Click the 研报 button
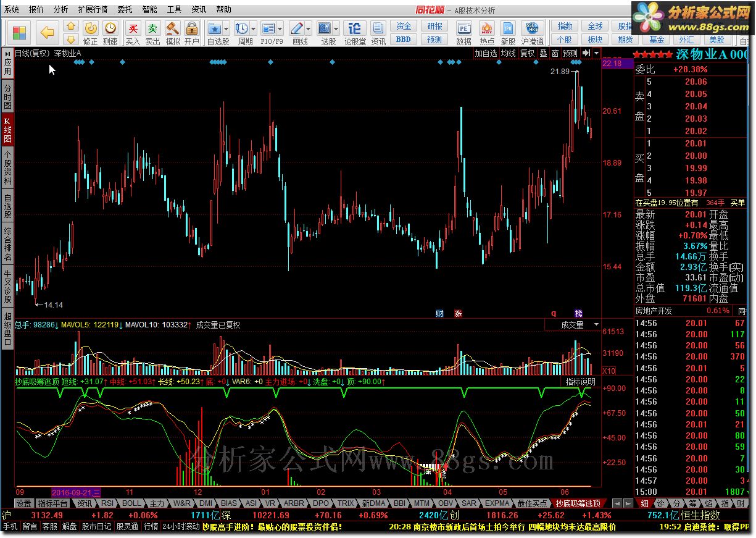756x538 pixels. coord(434,27)
